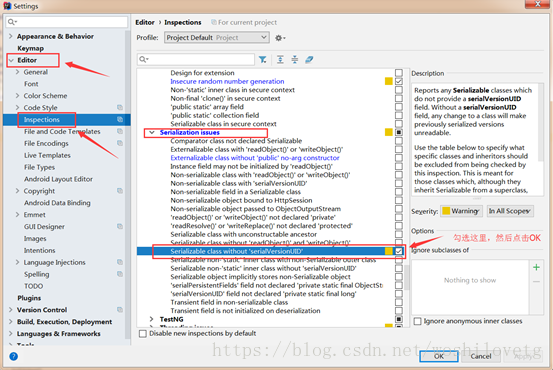Click the Reset to Empty eraser icon
Image resolution: width=553 pixels, height=370 pixels.
[x=309, y=60]
